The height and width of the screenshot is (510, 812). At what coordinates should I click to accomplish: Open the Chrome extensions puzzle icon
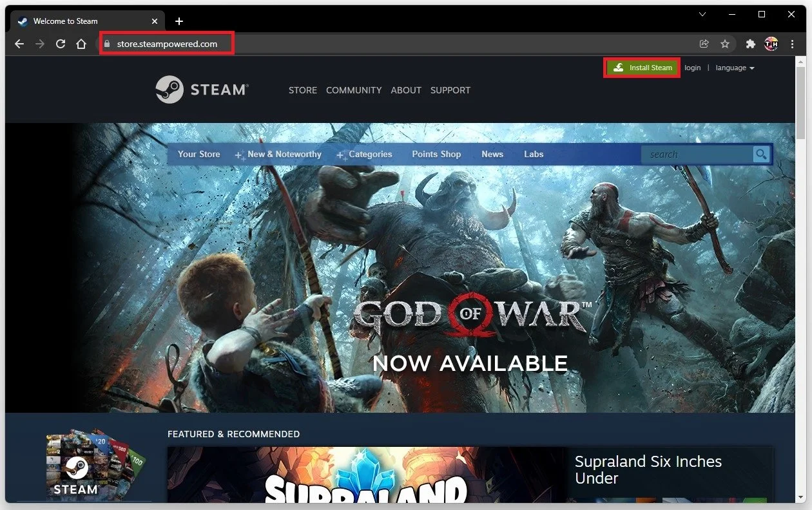click(750, 44)
